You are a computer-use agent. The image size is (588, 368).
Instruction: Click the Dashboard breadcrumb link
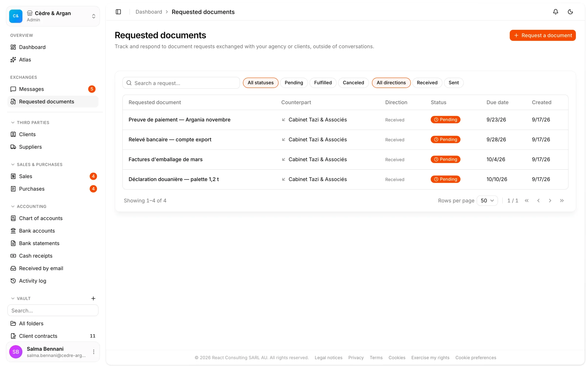point(149,12)
